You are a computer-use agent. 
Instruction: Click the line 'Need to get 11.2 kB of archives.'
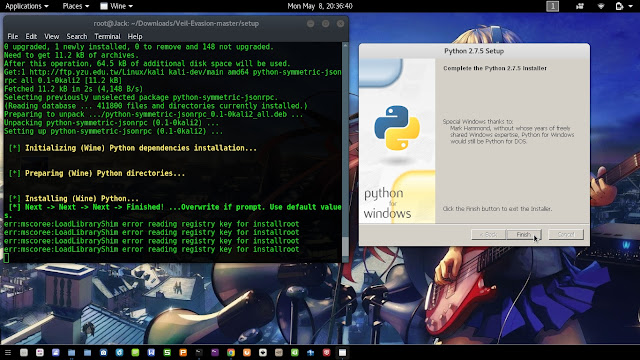71,55
